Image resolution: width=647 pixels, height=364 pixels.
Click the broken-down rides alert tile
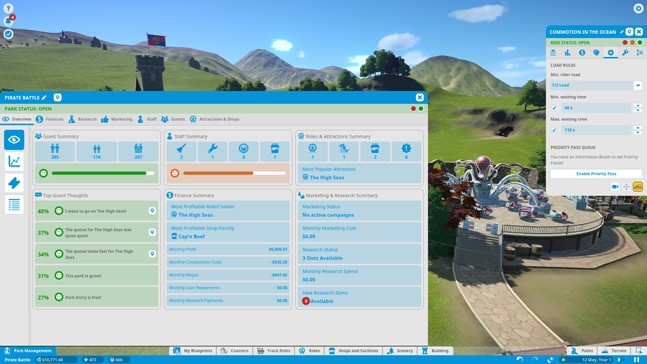406,151
